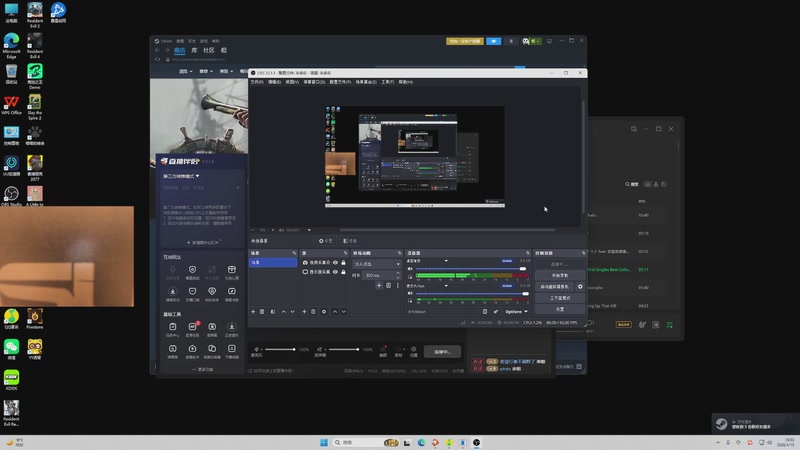Open WeChat from the desktop icons
This screenshot has width=800, height=450.
click(11, 347)
